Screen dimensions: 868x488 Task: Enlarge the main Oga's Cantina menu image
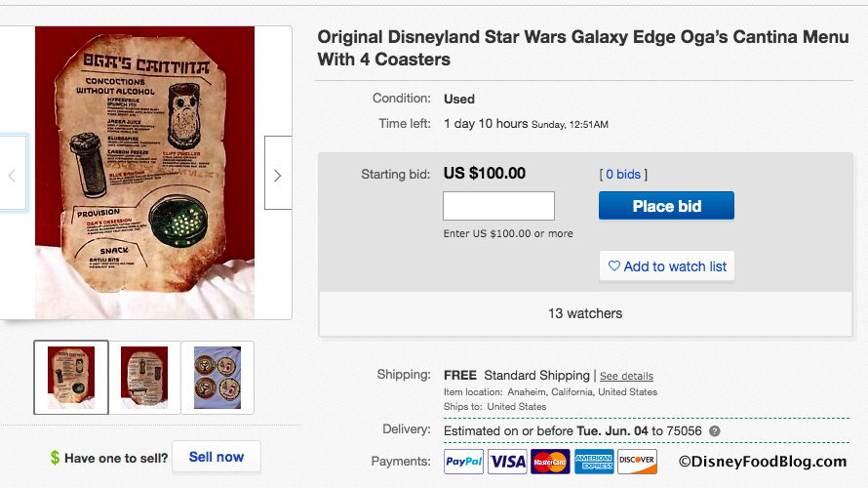click(144, 173)
